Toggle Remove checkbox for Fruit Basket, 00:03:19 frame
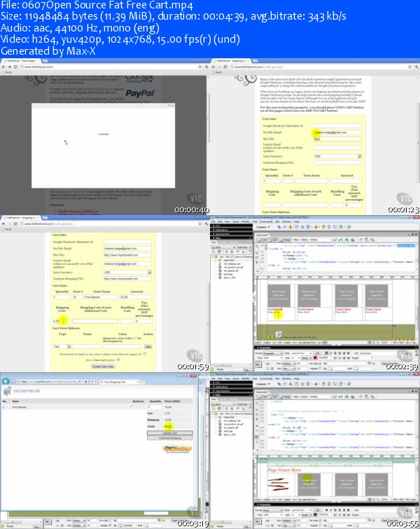Image resolution: width=420 pixels, height=529 pixels. click(x=132, y=407)
